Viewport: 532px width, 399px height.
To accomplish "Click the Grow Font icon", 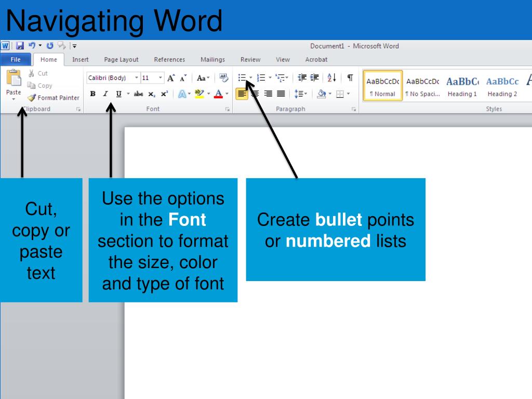I will pyautogui.click(x=170, y=78).
